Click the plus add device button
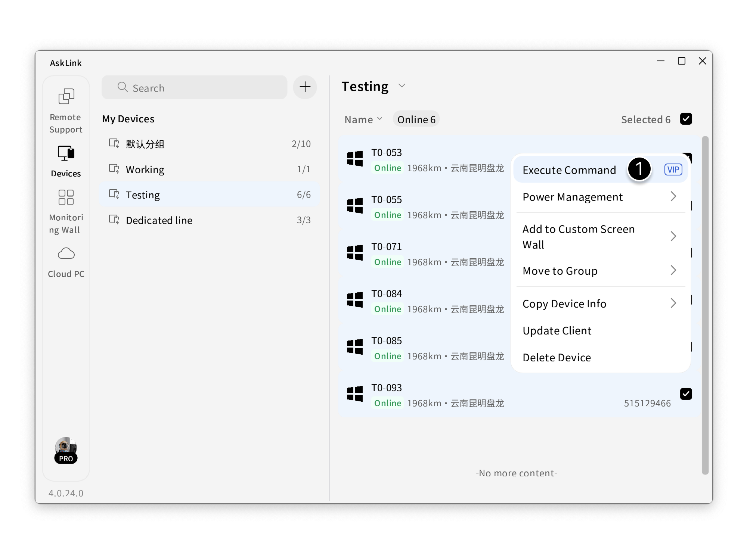This screenshot has width=747, height=560. tap(305, 87)
